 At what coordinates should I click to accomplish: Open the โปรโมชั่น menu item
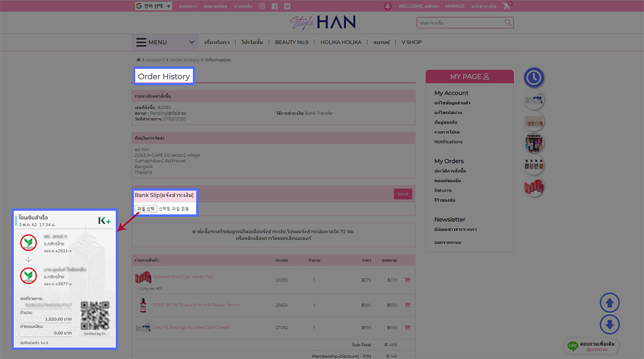click(252, 42)
